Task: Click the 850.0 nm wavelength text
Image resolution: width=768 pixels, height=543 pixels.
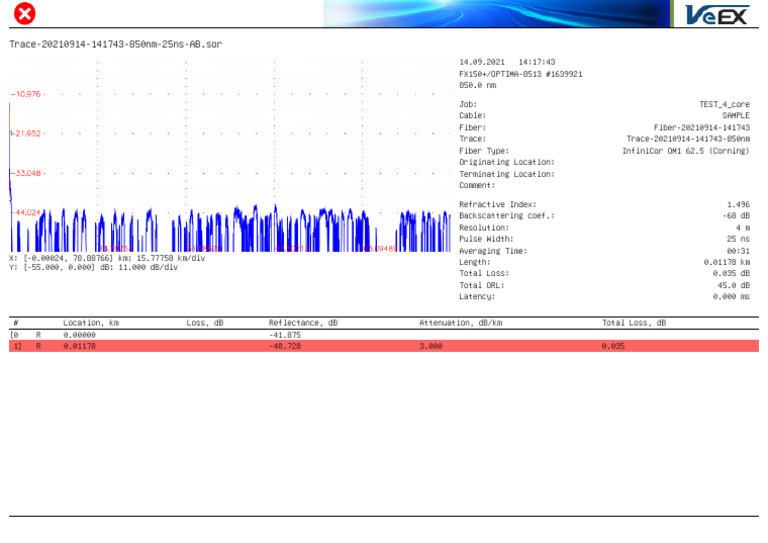Action: pyautogui.click(x=478, y=85)
